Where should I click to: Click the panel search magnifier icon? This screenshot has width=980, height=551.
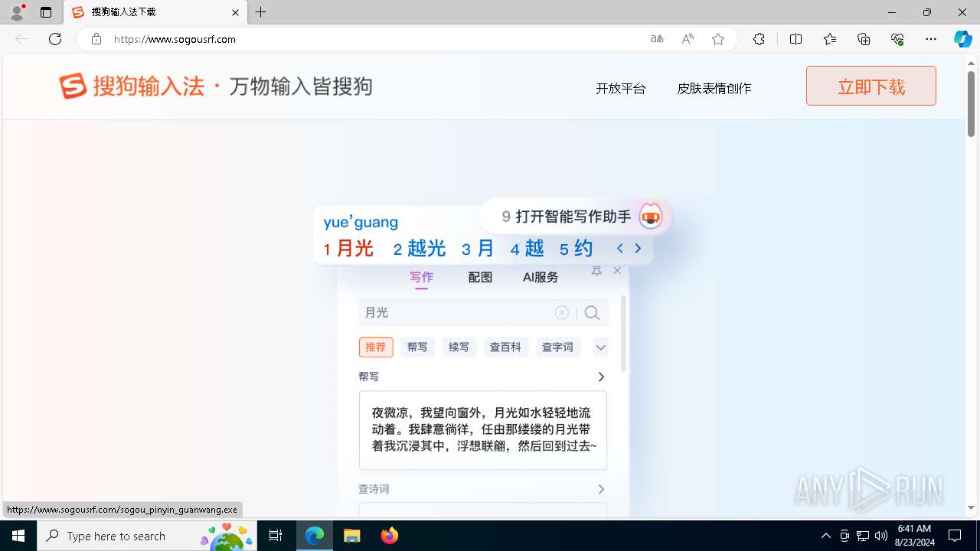click(x=592, y=312)
